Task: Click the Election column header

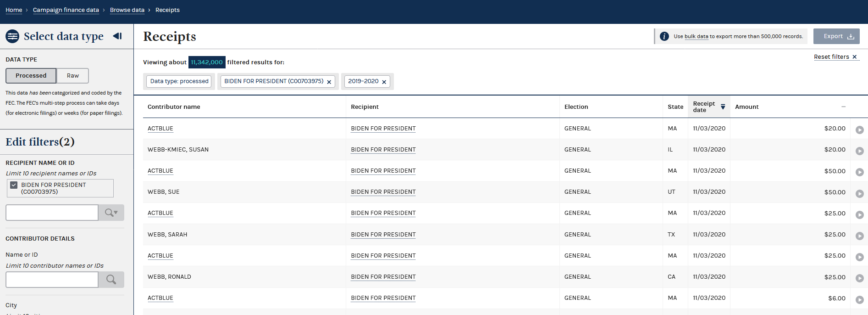Action: pyautogui.click(x=576, y=107)
